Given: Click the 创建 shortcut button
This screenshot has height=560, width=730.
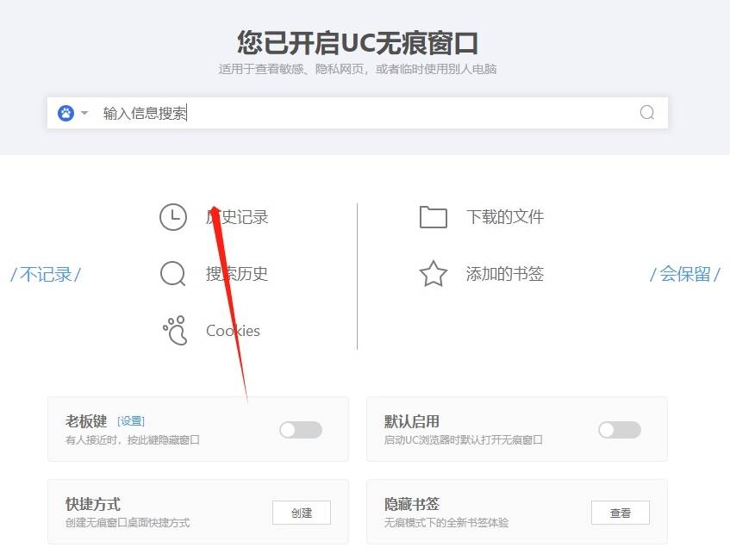Looking at the screenshot, I should point(302,513).
